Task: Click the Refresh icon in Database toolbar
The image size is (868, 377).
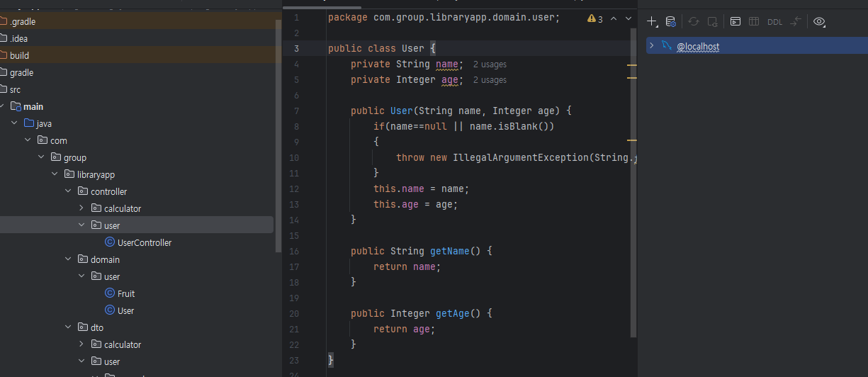Action: pyautogui.click(x=694, y=21)
